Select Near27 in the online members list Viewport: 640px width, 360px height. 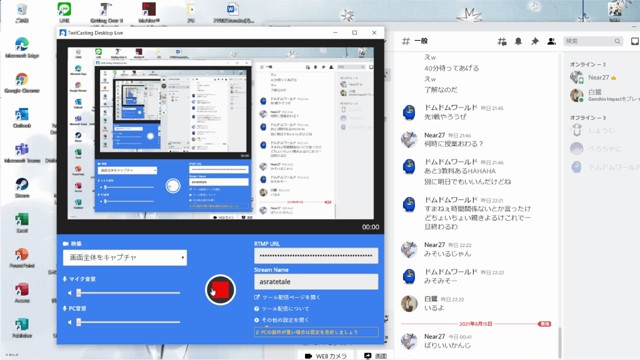[598, 77]
